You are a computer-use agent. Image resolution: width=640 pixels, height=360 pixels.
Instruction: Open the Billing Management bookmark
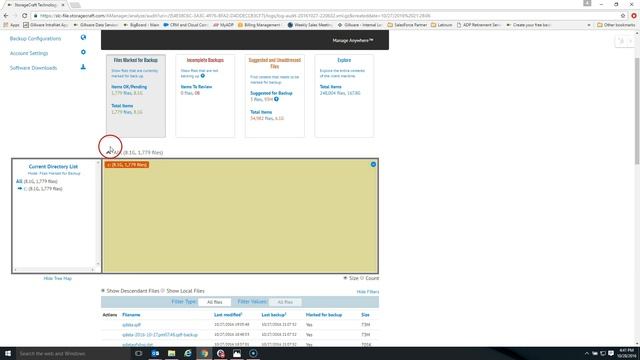pos(260,25)
